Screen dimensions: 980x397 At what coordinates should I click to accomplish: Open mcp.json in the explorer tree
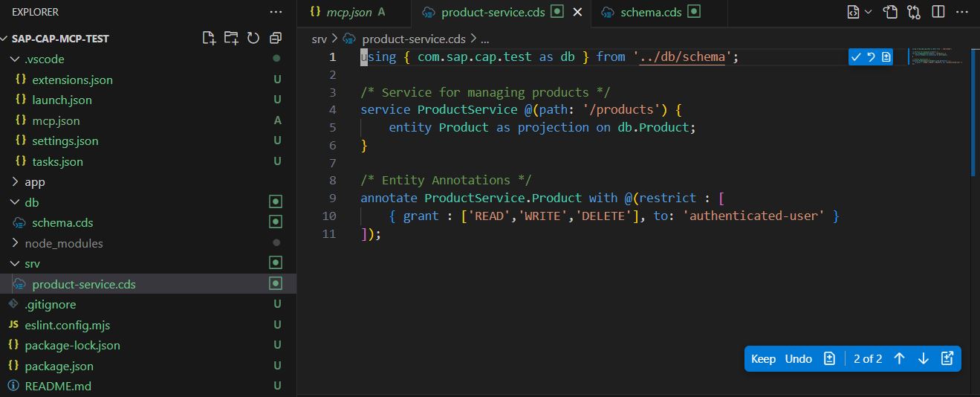pos(56,120)
